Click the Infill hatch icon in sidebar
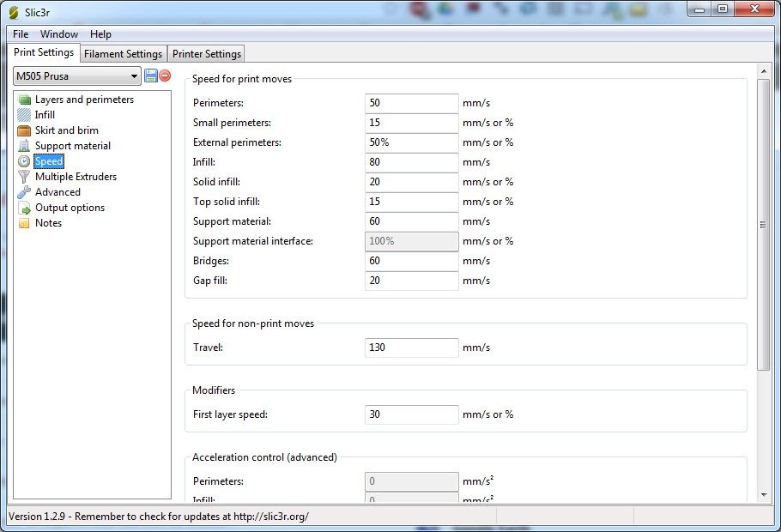This screenshot has width=781, height=532. pyautogui.click(x=24, y=115)
